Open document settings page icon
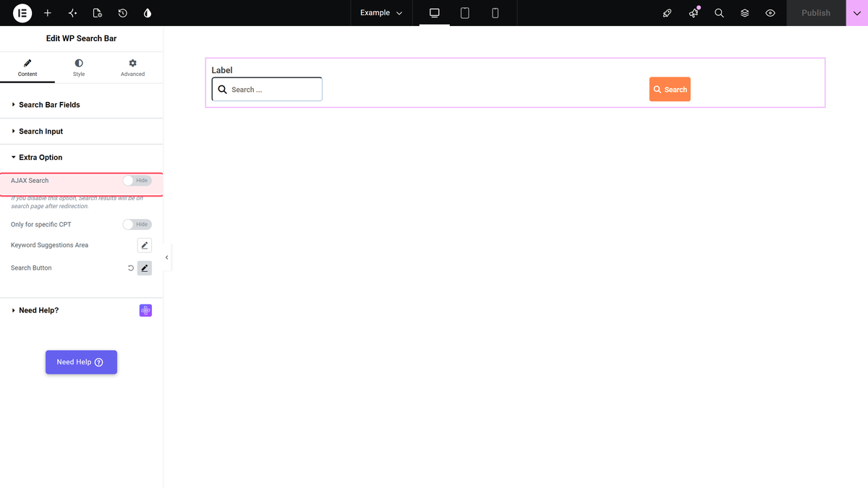Image resolution: width=868 pixels, height=488 pixels. click(98, 13)
